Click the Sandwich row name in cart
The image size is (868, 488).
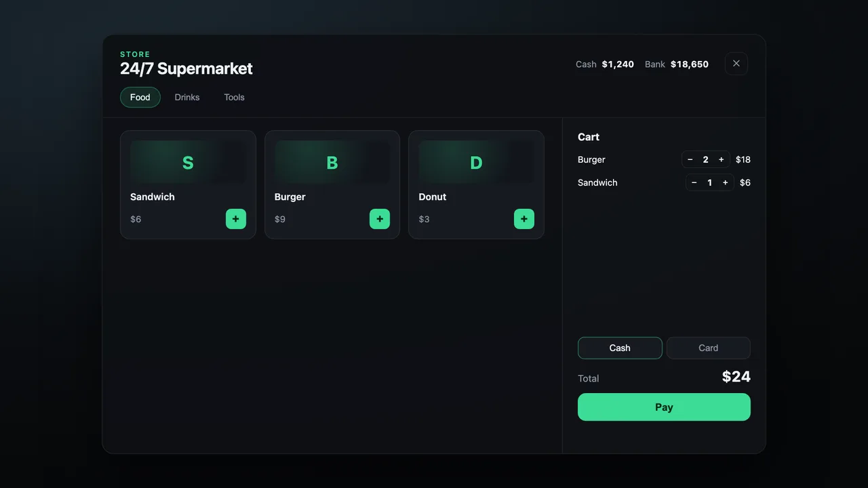(597, 182)
